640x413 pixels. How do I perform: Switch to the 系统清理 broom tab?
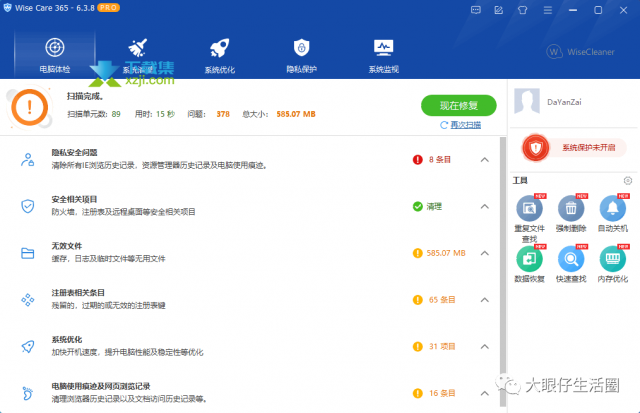(138, 55)
